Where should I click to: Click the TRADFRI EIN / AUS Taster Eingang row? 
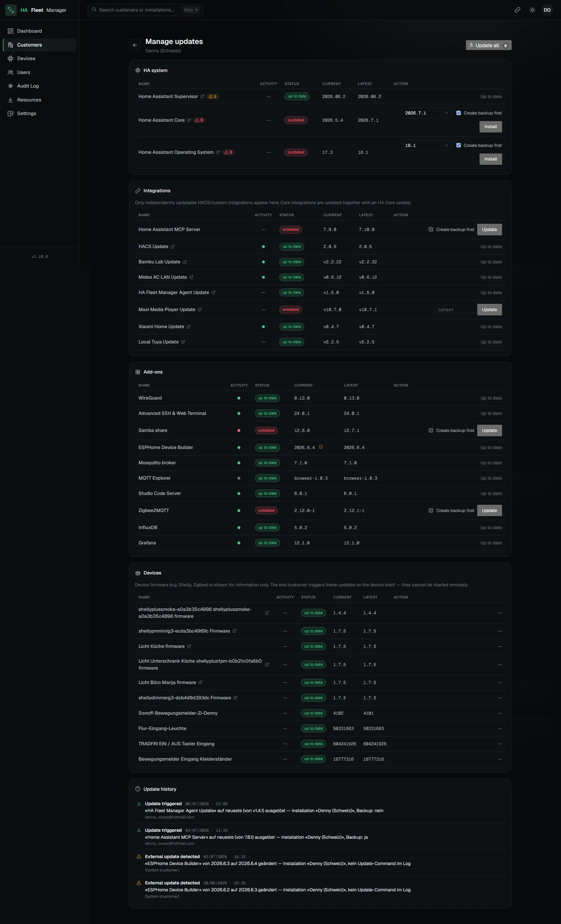(x=320, y=744)
